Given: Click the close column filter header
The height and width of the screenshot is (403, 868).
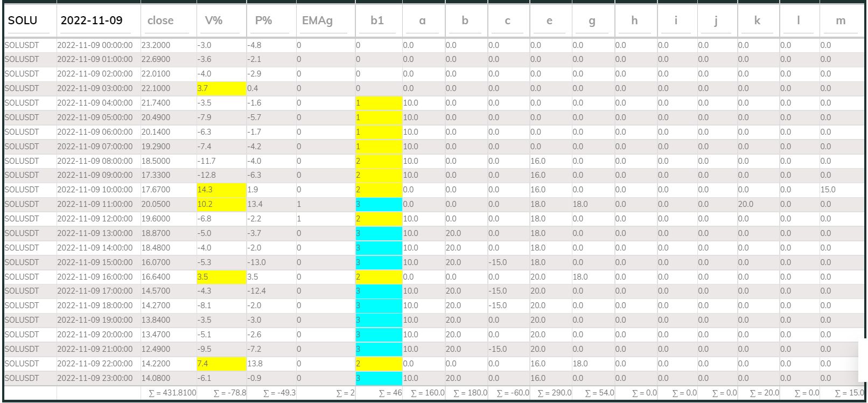Looking at the screenshot, I should 168,21.
